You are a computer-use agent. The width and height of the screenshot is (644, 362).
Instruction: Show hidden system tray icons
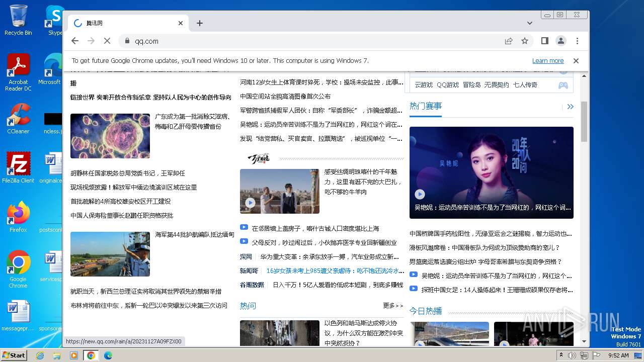coord(561,355)
